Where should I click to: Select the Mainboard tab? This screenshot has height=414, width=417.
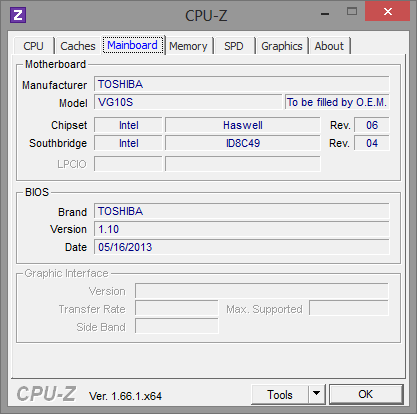(x=132, y=45)
